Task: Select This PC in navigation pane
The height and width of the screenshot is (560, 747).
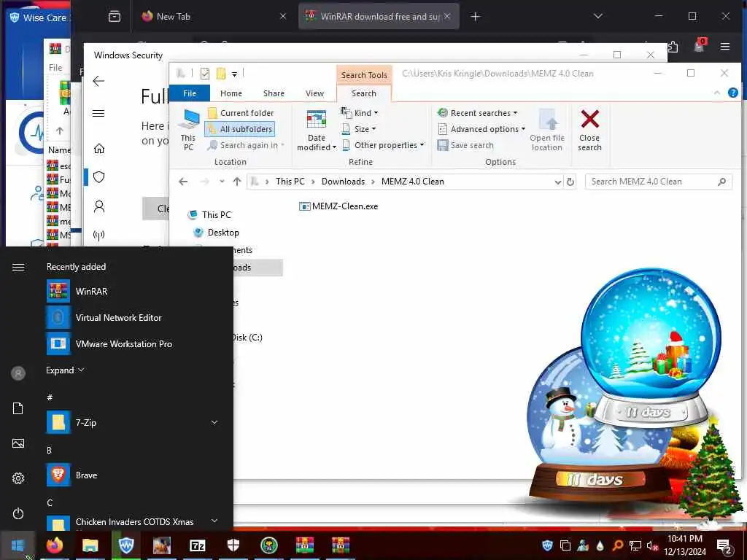Action: pos(209,215)
